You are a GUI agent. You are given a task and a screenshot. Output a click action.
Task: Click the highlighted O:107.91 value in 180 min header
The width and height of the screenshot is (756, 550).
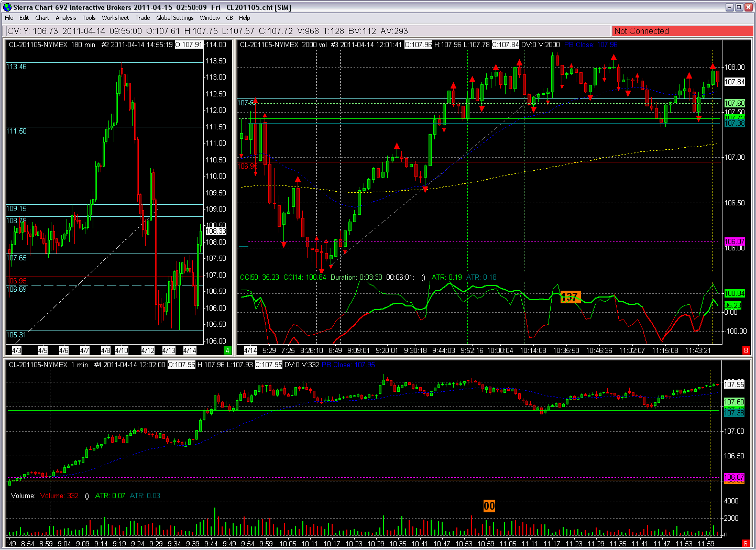click(189, 45)
